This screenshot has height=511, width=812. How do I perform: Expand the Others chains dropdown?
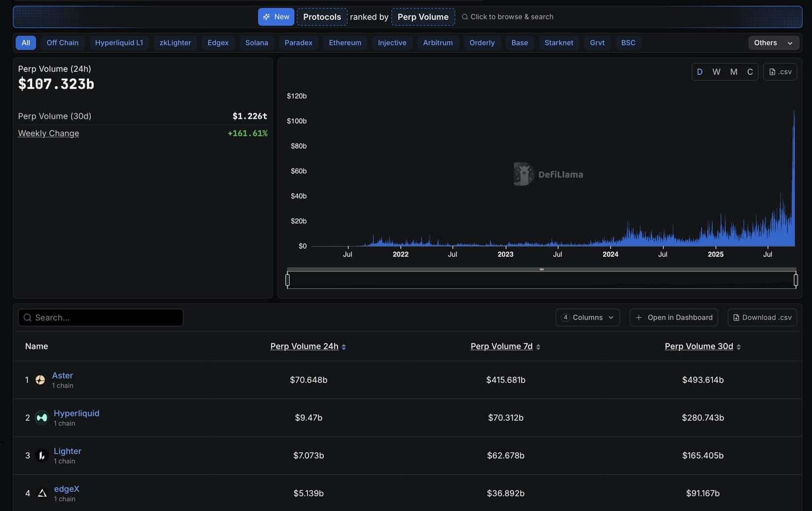pyautogui.click(x=773, y=43)
